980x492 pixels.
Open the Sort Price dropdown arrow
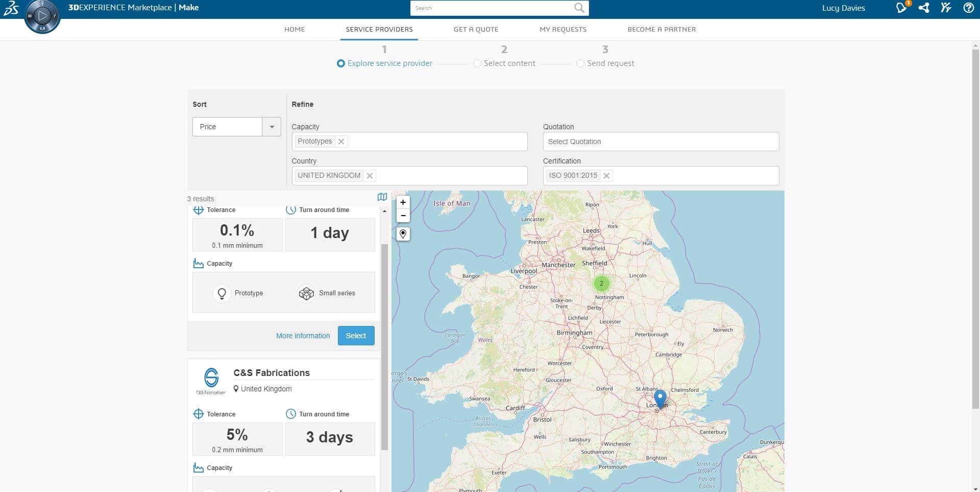click(272, 127)
